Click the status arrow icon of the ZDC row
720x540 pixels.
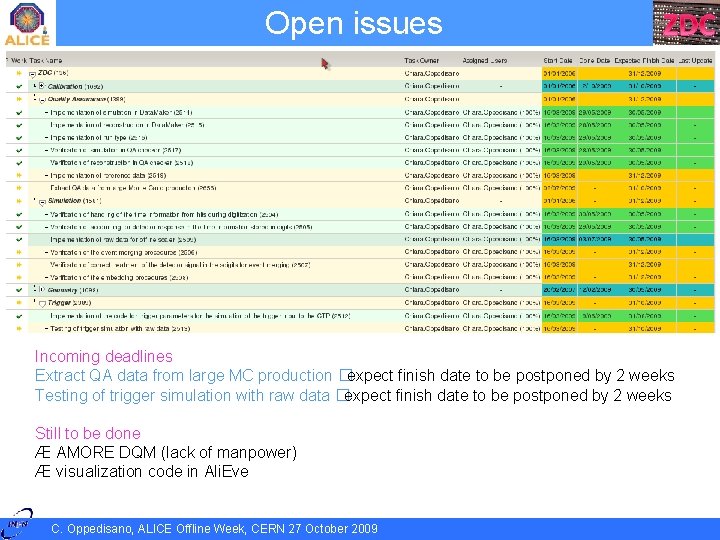point(19,73)
